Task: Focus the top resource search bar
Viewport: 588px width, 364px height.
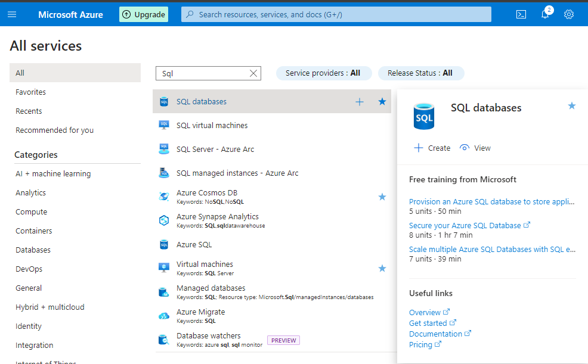Action: tap(336, 15)
